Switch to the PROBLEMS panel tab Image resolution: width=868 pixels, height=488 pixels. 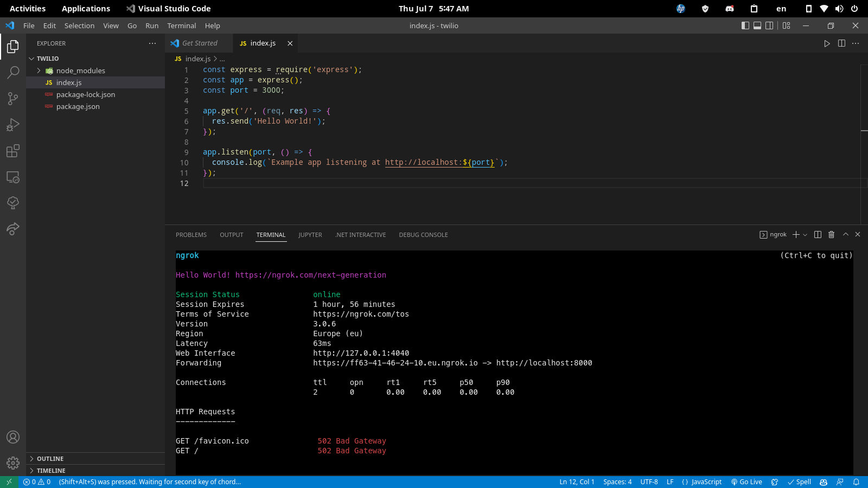tap(191, 235)
